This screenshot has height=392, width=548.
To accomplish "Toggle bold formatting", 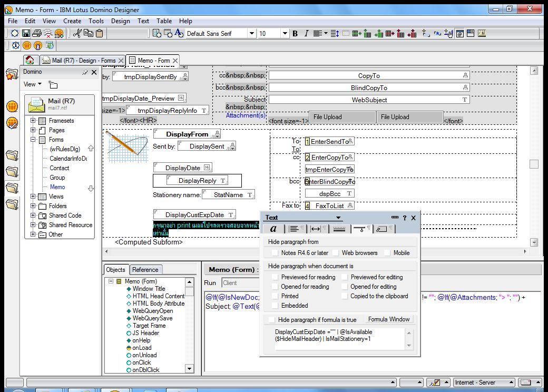I will (295, 33).
